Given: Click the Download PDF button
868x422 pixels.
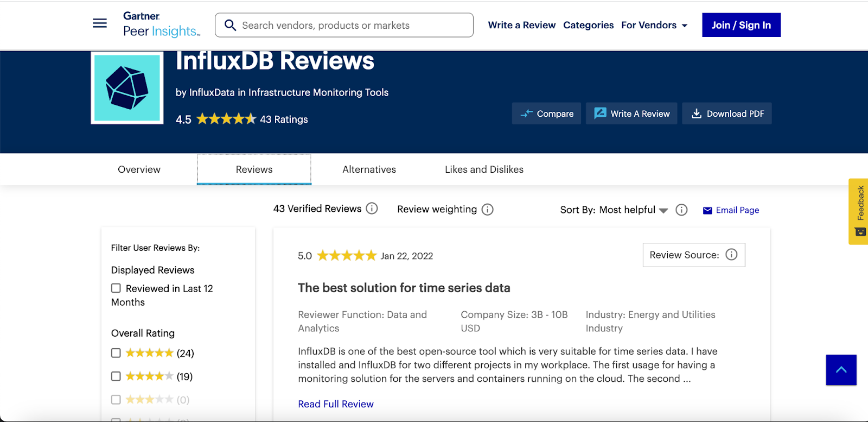Looking at the screenshot, I should coord(727,114).
